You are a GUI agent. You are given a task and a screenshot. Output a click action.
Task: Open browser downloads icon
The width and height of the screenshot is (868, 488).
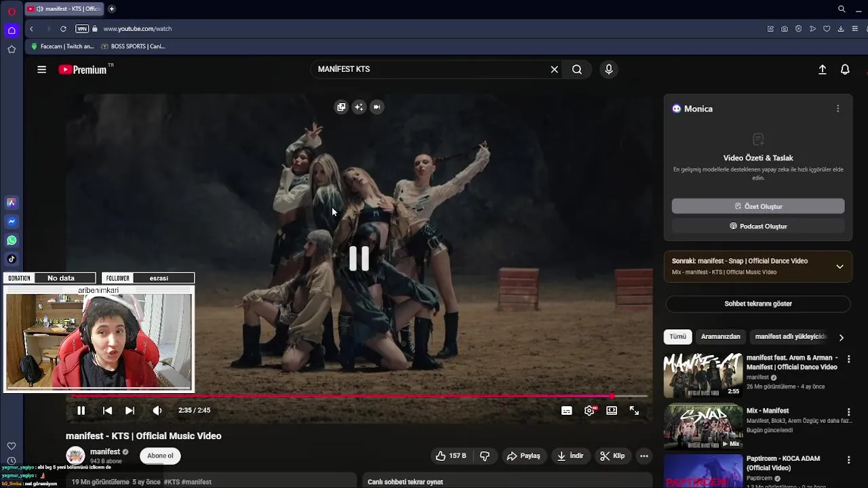tap(841, 29)
